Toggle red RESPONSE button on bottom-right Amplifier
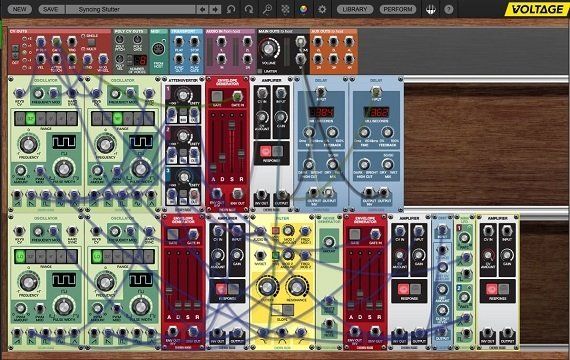The image size is (570, 360). click(491, 289)
